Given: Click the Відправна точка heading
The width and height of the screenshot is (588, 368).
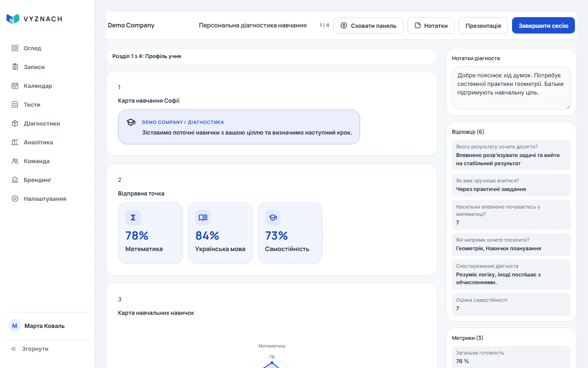Looking at the screenshot, I should point(141,193).
